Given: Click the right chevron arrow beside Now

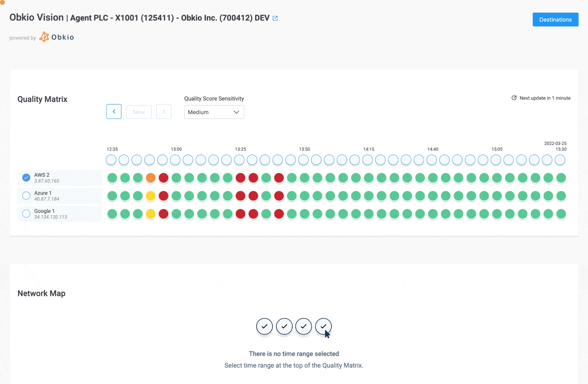Looking at the screenshot, I should point(164,111).
